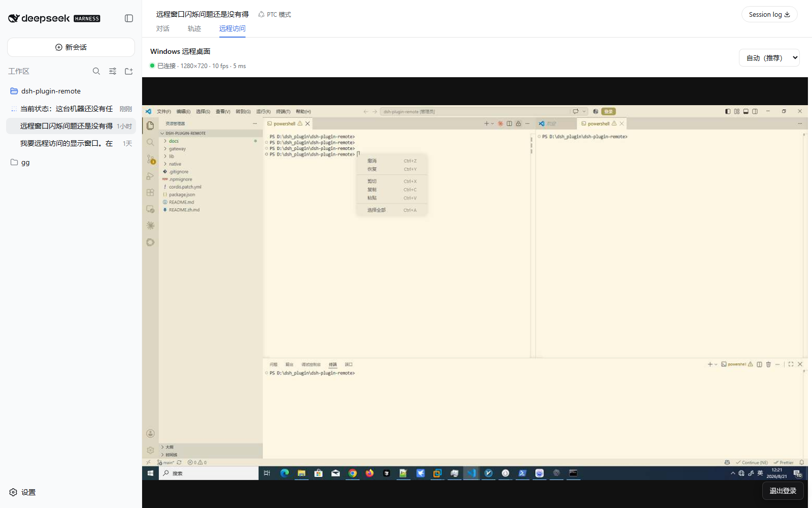Open Microsoft Edge from the remote taskbar
812x508 pixels.
pos(285,473)
